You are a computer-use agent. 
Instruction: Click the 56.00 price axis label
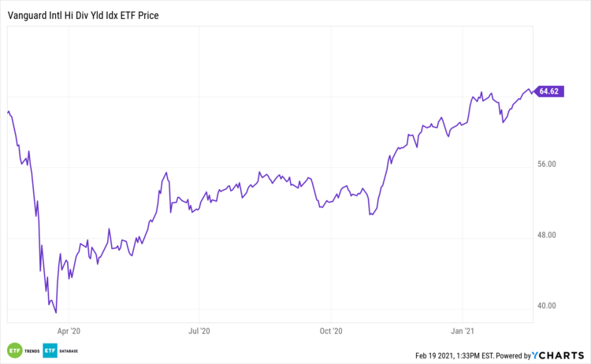[547, 165]
